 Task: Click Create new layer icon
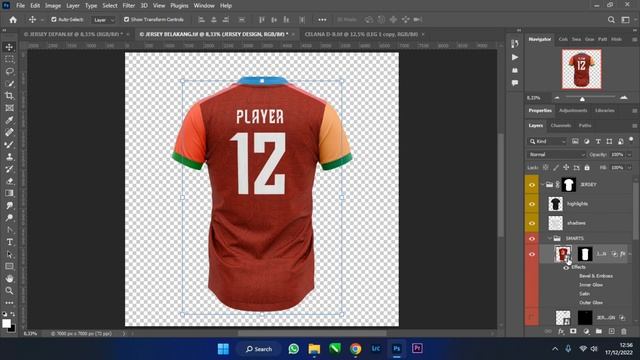pos(611,331)
